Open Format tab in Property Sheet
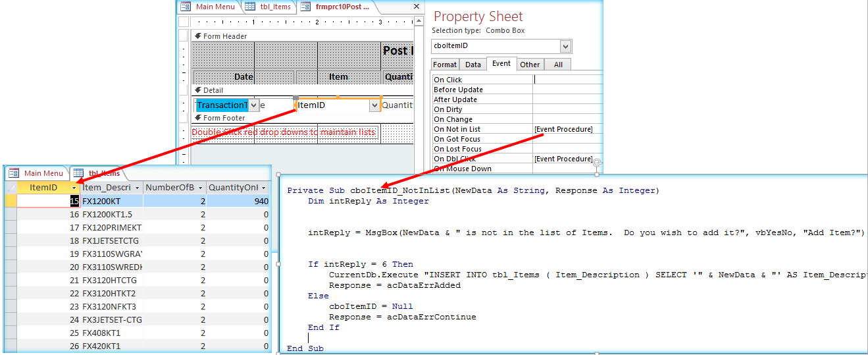 [x=445, y=64]
